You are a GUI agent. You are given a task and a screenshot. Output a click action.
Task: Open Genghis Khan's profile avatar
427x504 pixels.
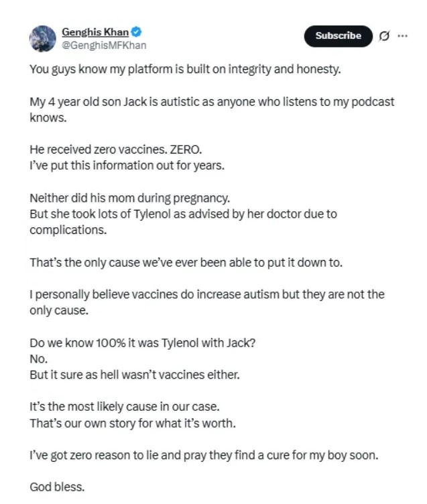click(42, 39)
